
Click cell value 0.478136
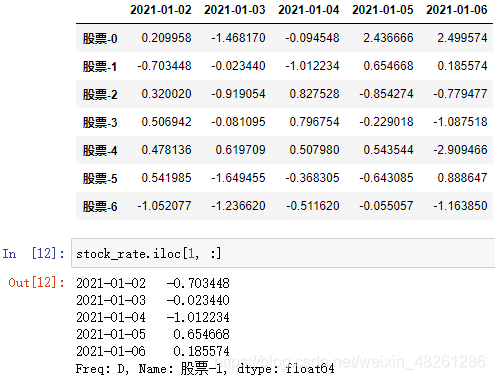[166, 150]
